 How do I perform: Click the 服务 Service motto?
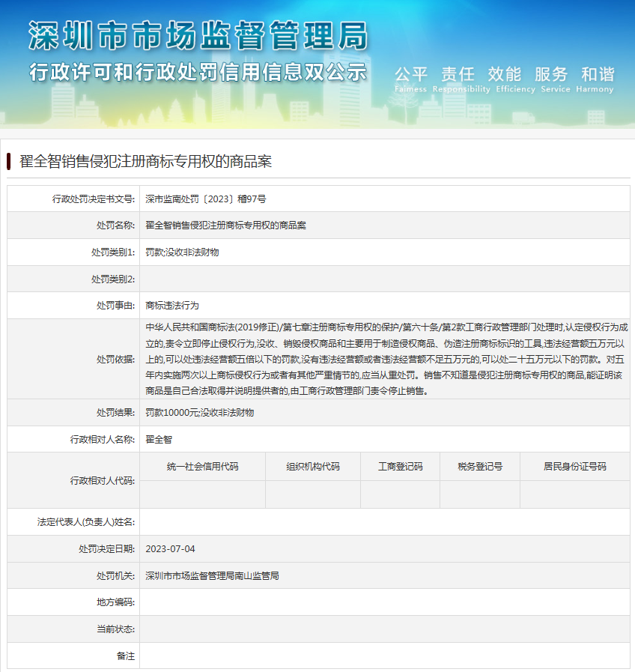coord(556,79)
